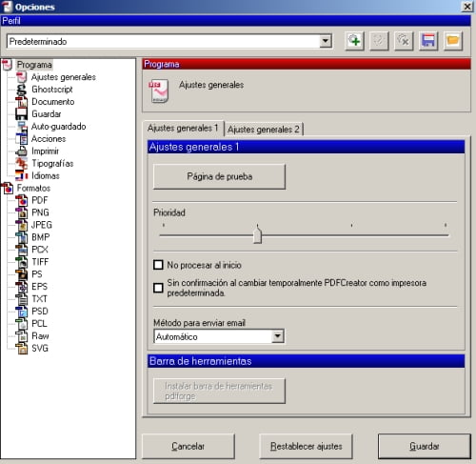This screenshot has width=476, height=464.
Task: Open the Predeterminado profile dropdown
Action: (x=326, y=41)
